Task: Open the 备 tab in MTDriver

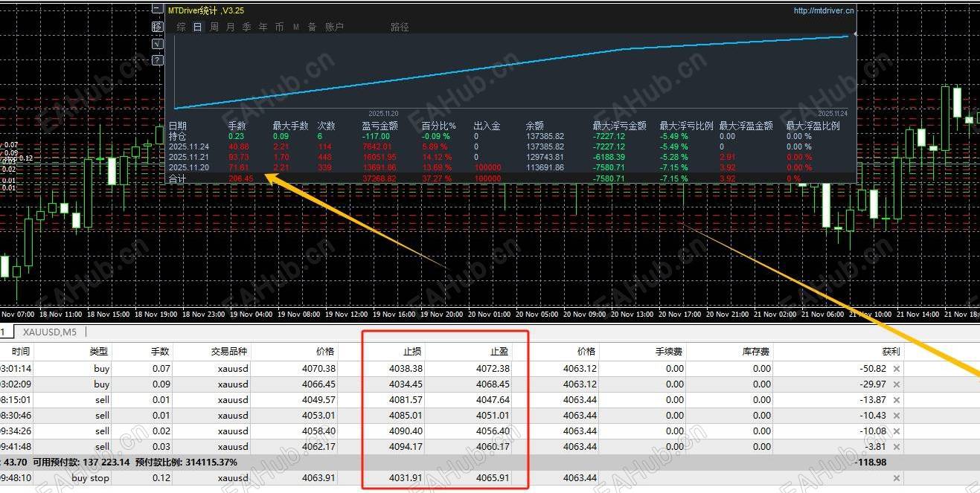Action: tap(312, 27)
